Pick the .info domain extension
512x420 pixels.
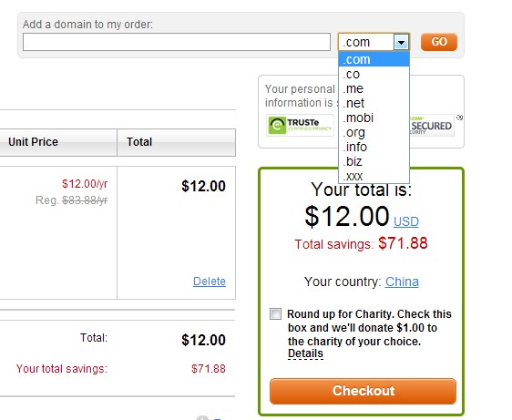point(374,147)
